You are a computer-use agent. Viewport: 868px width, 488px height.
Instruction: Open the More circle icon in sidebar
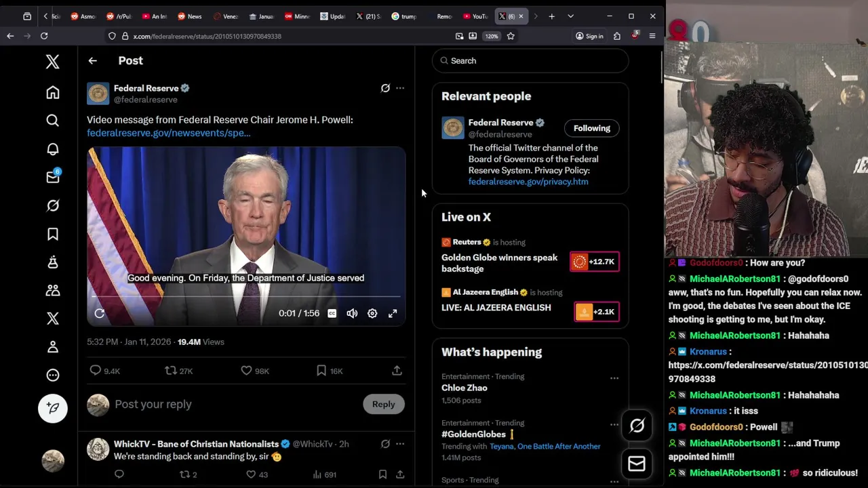click(x=53, y=375)
